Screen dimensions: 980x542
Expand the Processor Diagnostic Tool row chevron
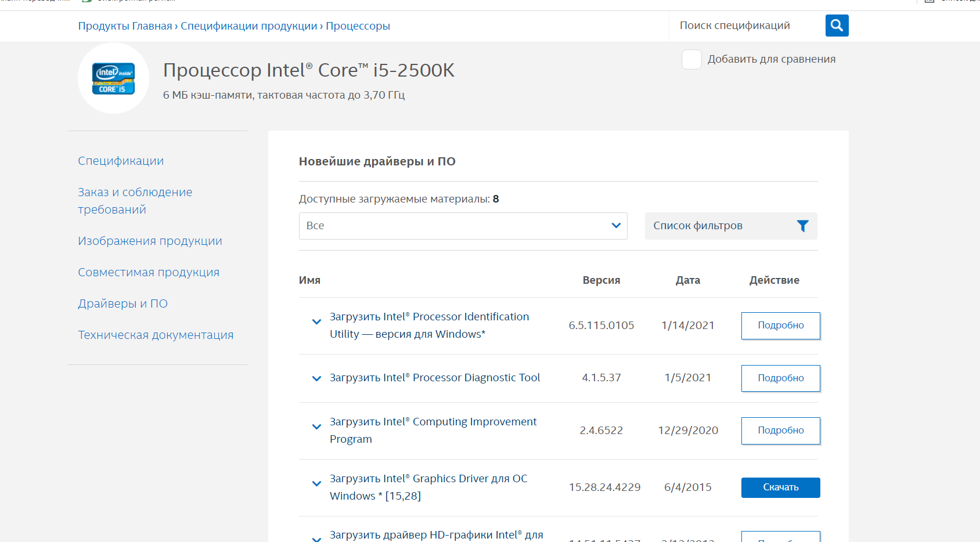pos(316,378)
